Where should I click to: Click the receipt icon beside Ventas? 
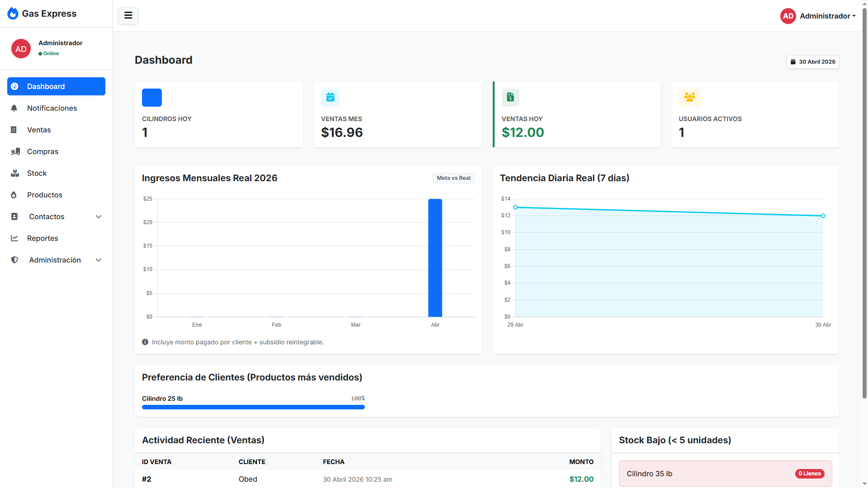[x=14, y=130]
